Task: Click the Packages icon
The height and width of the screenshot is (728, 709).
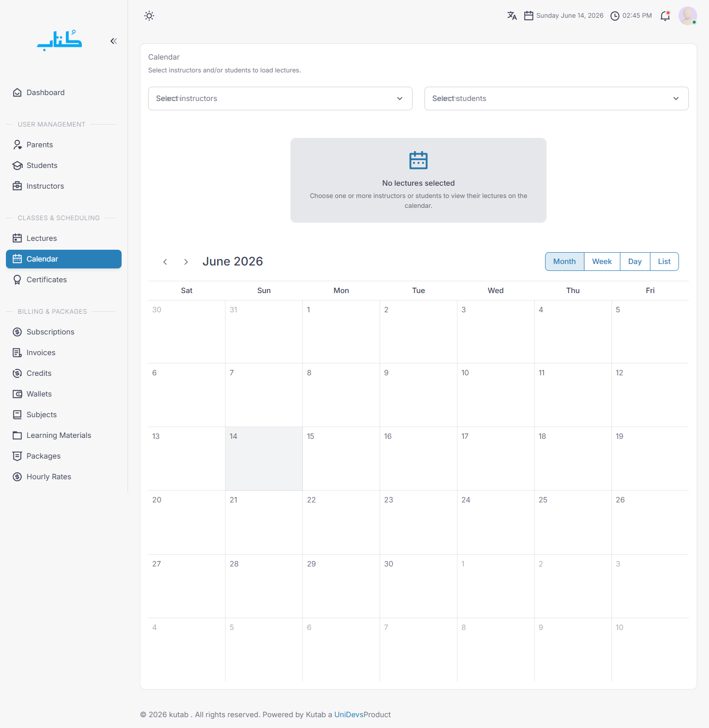Action: (17, 456)
